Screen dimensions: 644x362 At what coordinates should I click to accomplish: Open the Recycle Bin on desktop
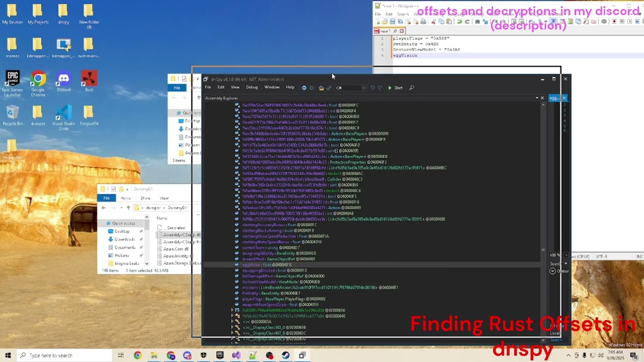pos(13,115)
